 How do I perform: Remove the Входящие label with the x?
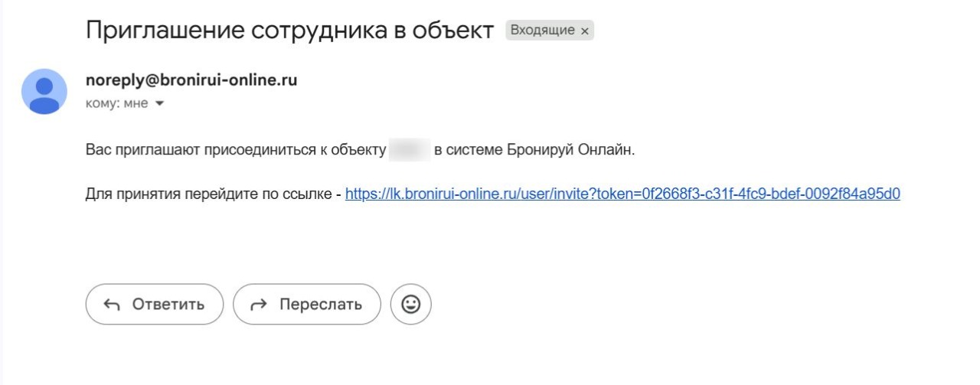[x=585, y=31]
